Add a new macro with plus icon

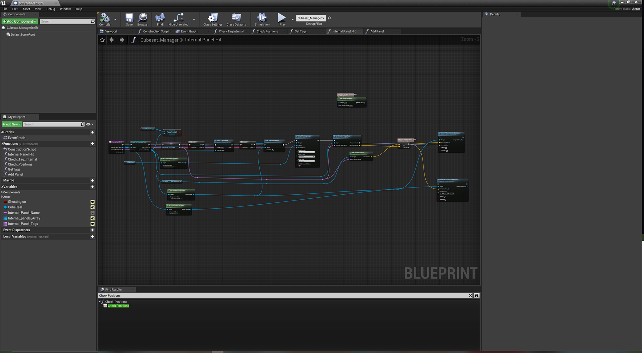(92, 181)
